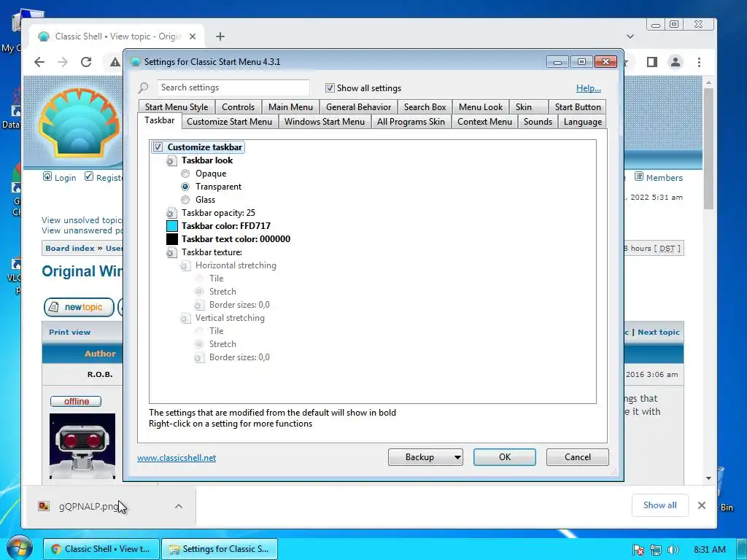The width and height of the screenshot is (747, 560).
Task: Open the Context Menu tab
Action: 484,122
